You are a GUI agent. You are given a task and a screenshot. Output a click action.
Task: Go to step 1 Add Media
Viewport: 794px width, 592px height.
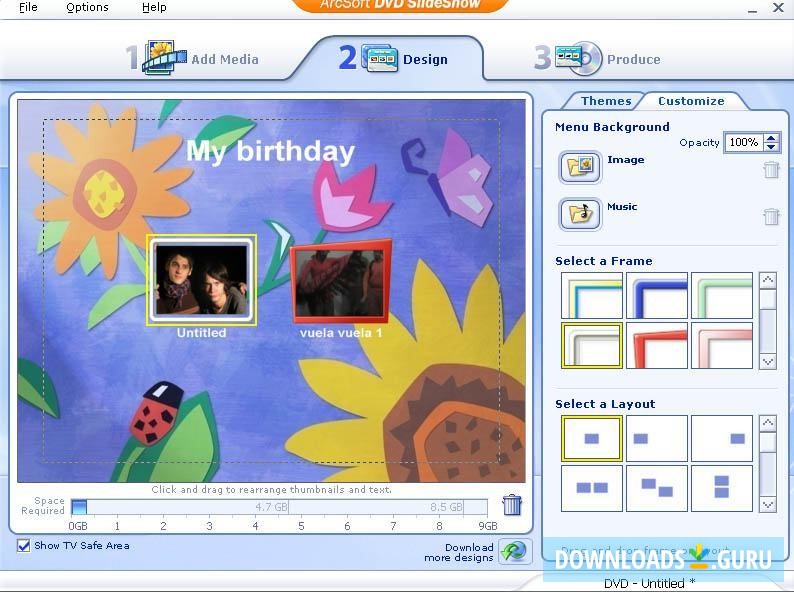tap(192, 58)
